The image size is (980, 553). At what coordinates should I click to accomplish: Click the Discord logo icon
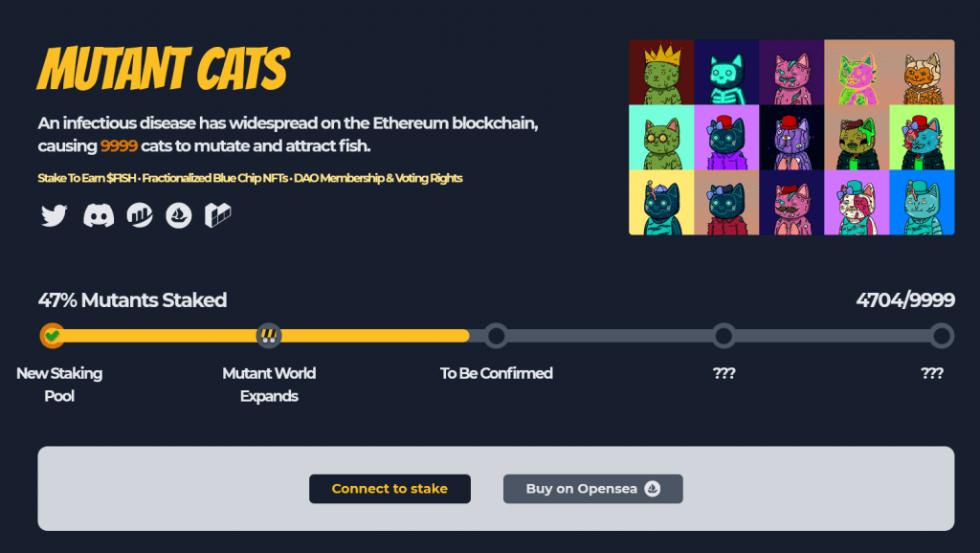coord(99,215)
